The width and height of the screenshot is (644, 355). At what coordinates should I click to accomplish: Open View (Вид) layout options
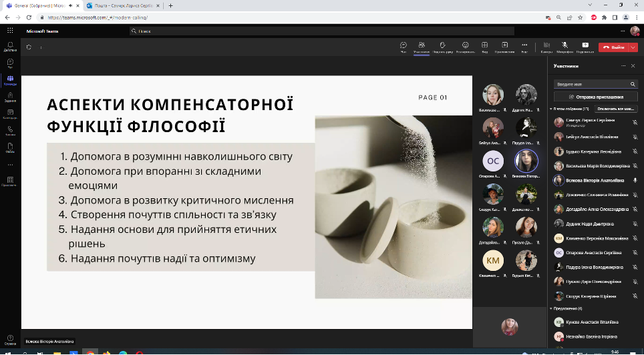pyautogui.click(x=484, y=47)
